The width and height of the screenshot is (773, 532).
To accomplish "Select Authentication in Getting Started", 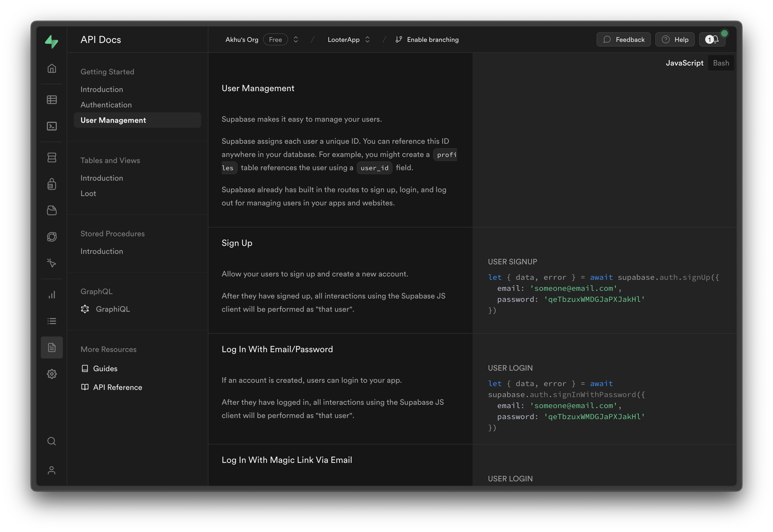I will tap(106, 105).
